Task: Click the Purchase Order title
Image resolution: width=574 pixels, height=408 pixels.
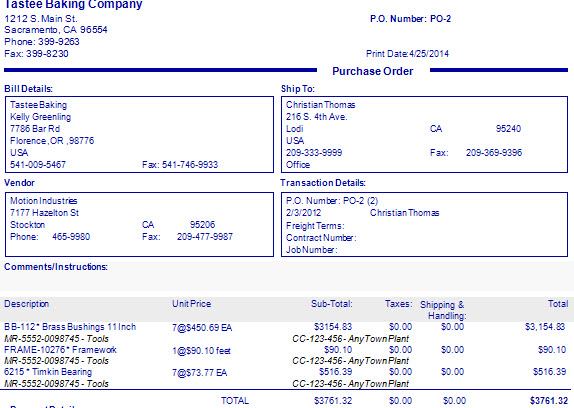Action: point(373,71)
